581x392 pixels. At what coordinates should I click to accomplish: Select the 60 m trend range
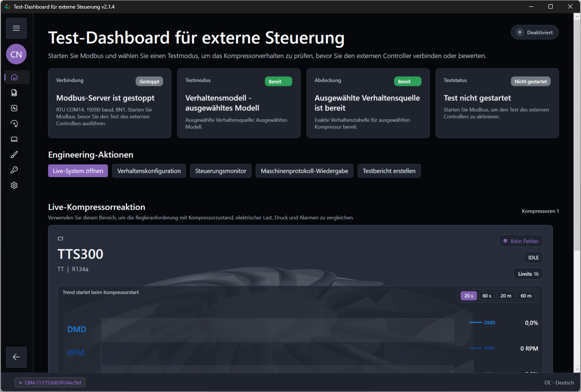point(526,296)
